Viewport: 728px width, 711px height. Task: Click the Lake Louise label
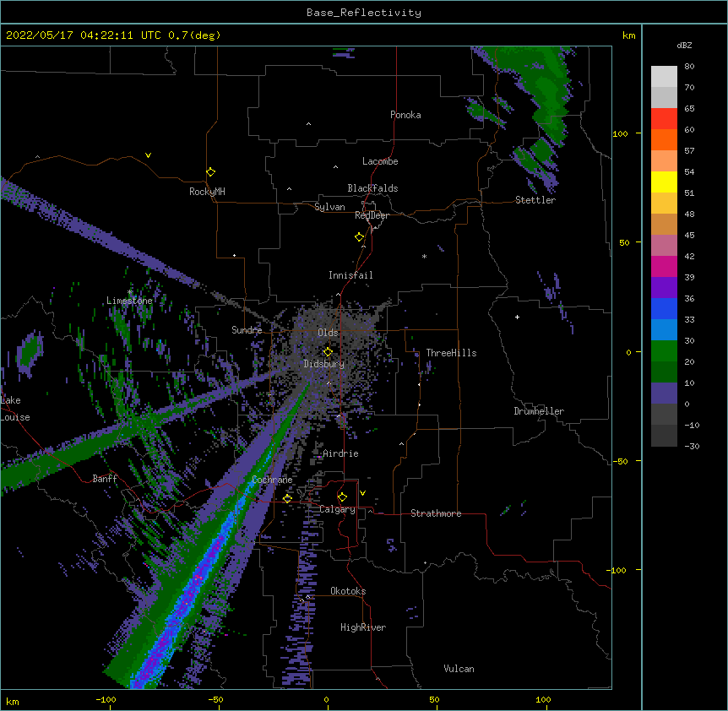tap(15, 409)
